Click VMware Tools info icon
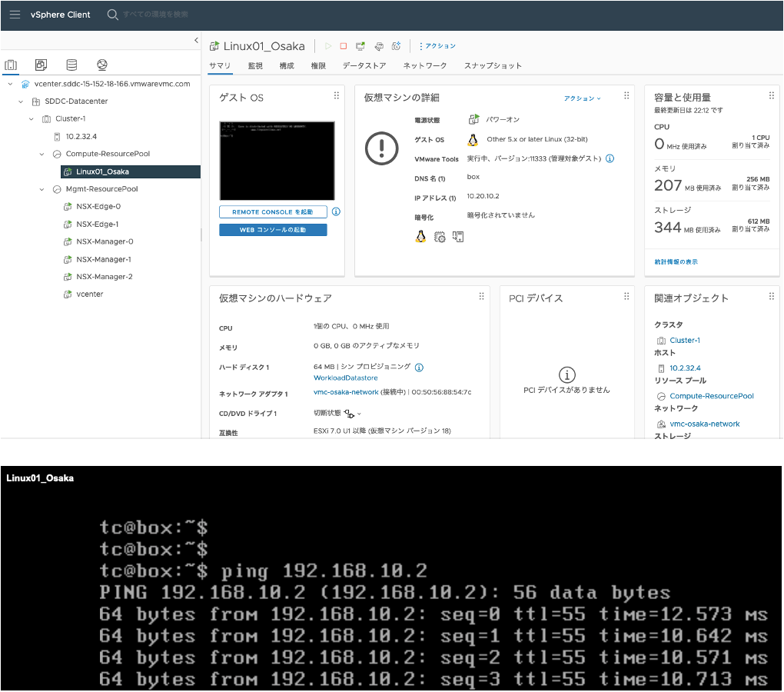Viewport: 784px width, 692px height. click(610, 159)
